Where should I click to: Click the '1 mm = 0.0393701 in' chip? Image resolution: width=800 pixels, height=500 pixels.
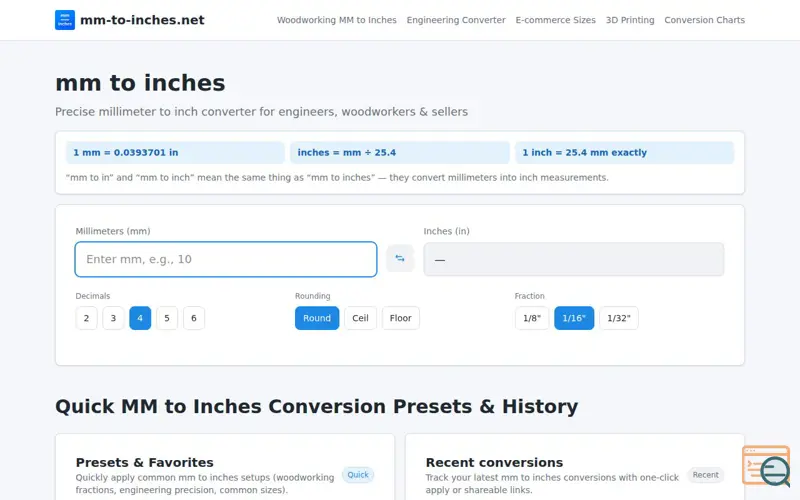pyautogui.click(x=175, y=153)
